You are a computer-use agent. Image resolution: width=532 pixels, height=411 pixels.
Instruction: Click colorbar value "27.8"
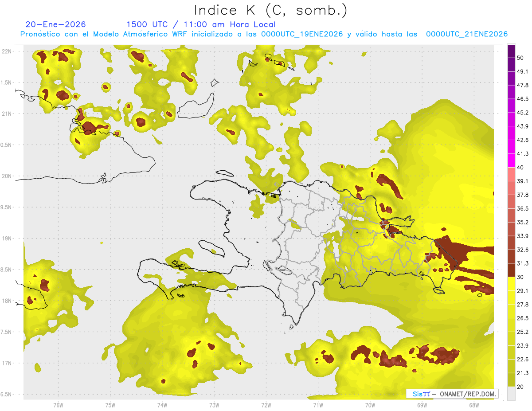pyautogui.click(x=523, y=305)
